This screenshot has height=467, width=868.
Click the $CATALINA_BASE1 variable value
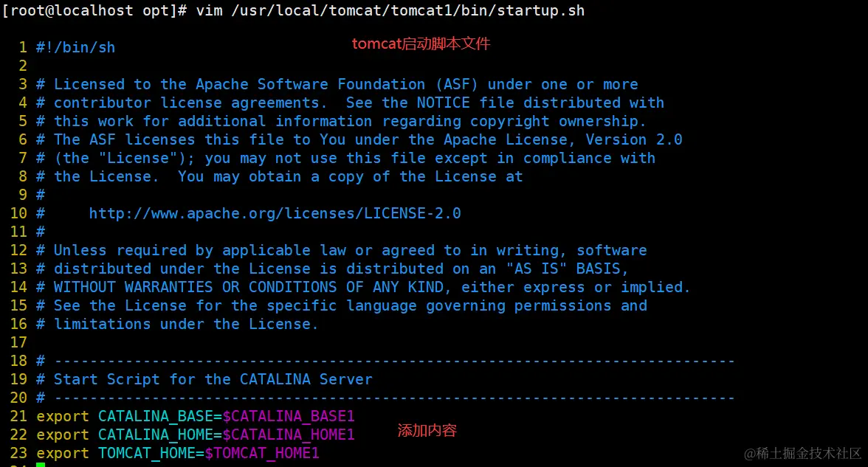289,416
